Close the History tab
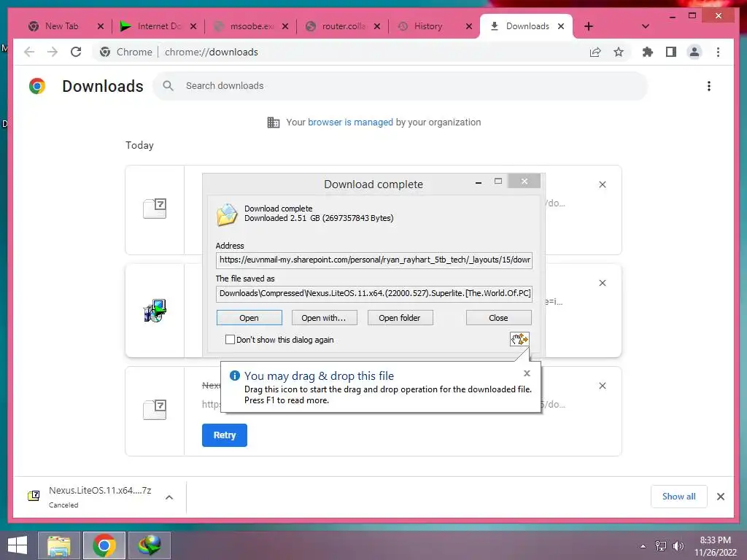 469,26
